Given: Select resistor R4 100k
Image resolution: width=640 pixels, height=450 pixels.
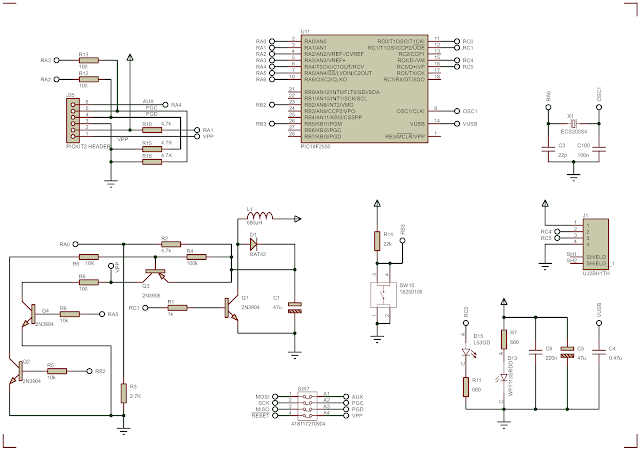Looking at the screenshot, I should click(x=196, y=257).
